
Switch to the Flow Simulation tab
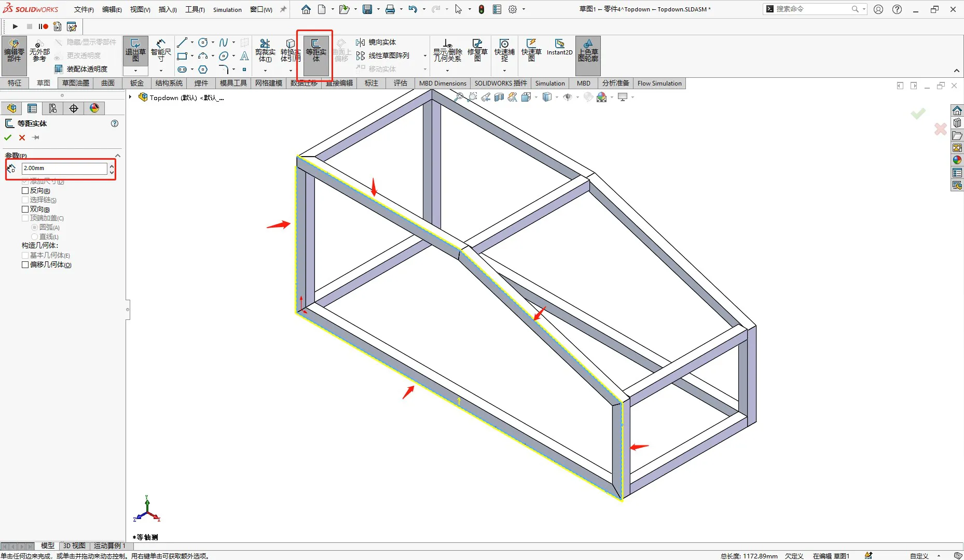coord(659,83)
